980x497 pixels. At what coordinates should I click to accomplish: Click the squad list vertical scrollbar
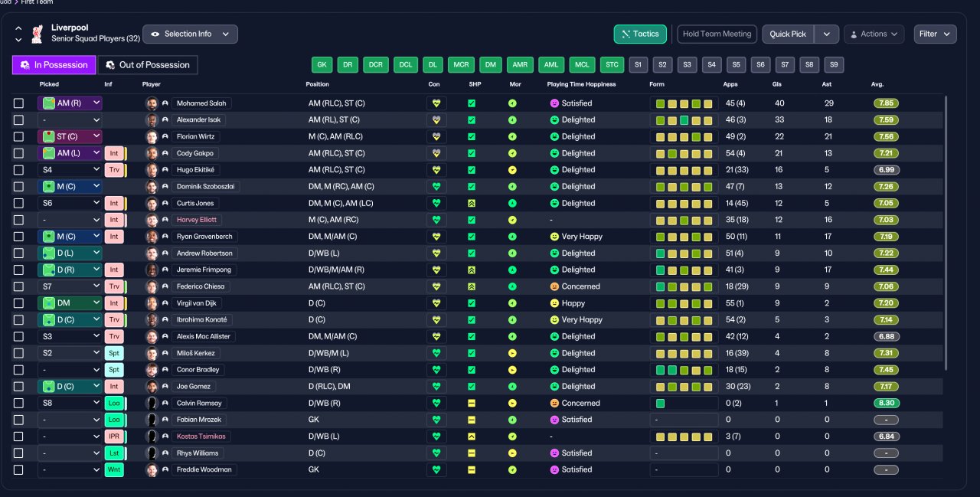pyautogui.click(x=946, y=234)
